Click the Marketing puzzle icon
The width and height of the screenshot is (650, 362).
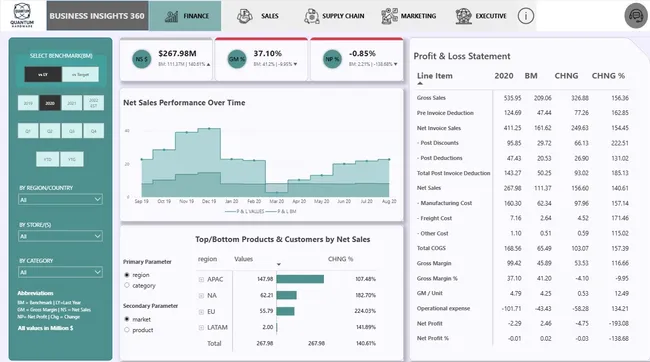(389, 16)
